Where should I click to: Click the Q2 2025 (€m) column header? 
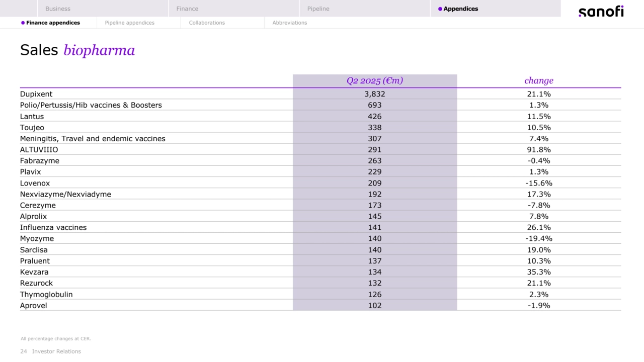pyautogui.click(x=375, y=80)
